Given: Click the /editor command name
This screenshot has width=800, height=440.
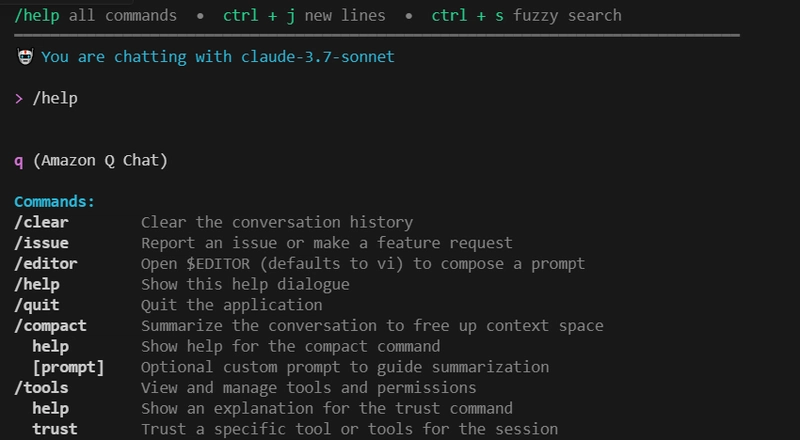Looking at the screenshot, I should pyautogui.click(x=46, y=264).
